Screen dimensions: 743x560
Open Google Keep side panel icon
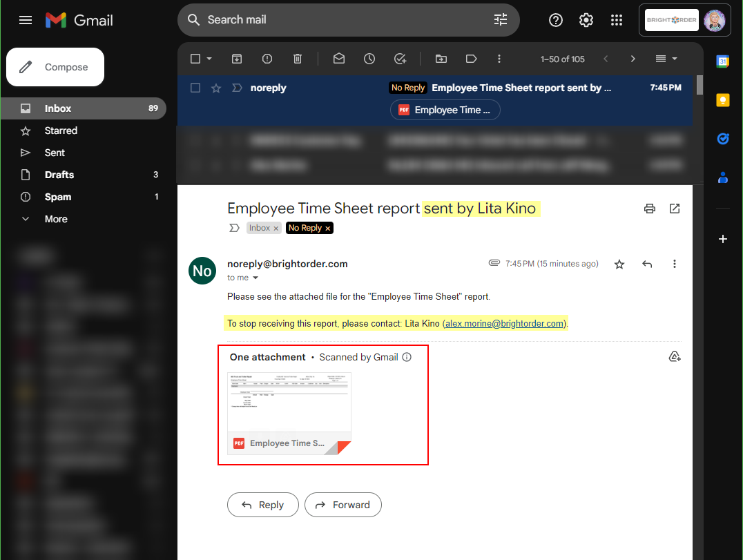click(722, 100)
